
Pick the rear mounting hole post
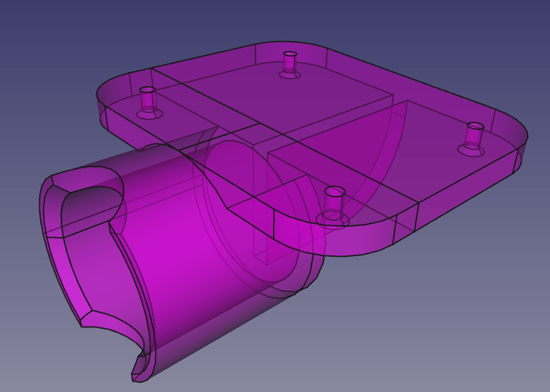tap(290, 63)
